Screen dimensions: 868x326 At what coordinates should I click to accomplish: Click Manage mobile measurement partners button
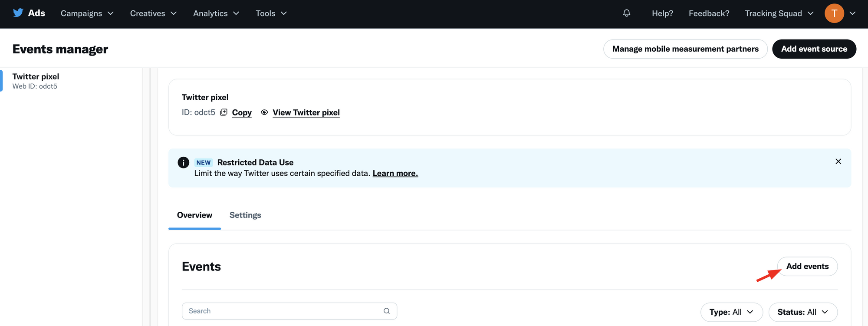pos(685,49)
